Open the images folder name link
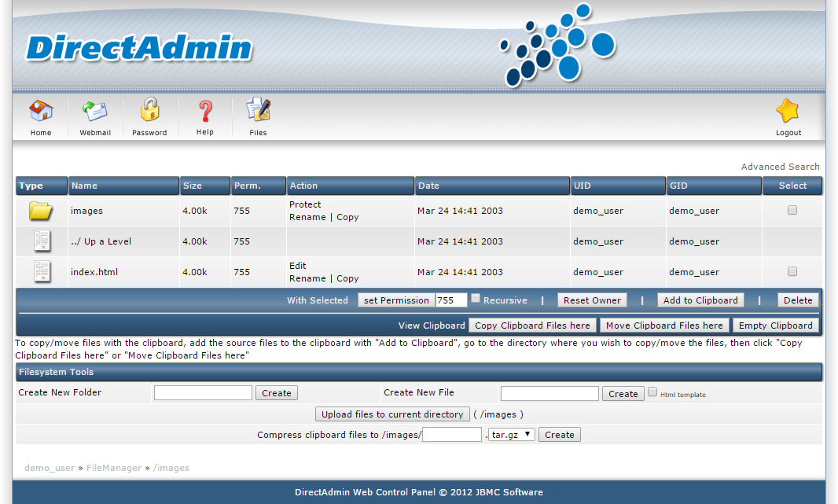The image size is (838, 504). (86, 211)
